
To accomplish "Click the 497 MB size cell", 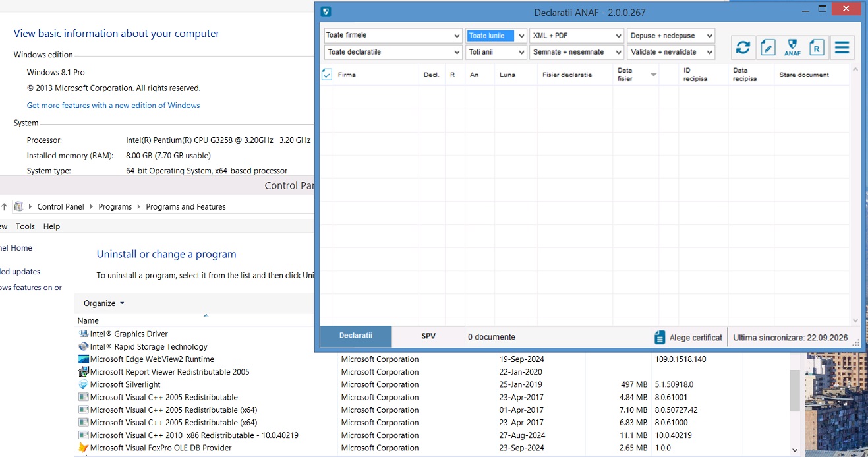I will 634,384.
